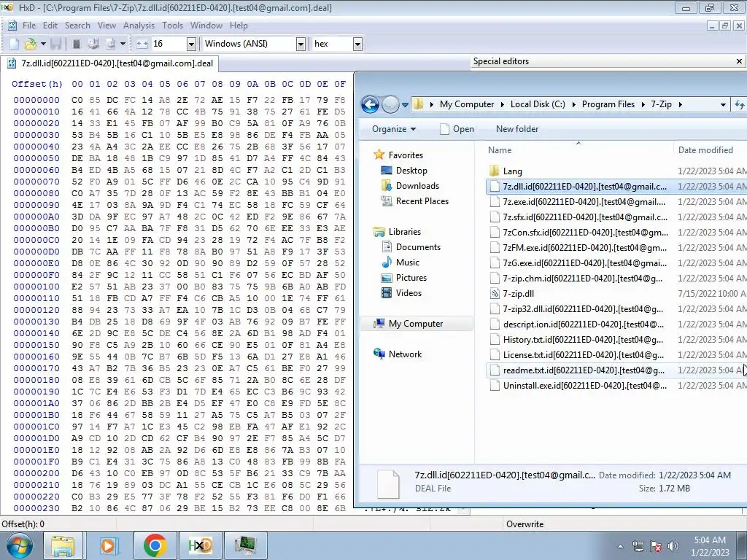The image size is (747, 560).
Task: Open address bar history dropdown
Action: 723,104
